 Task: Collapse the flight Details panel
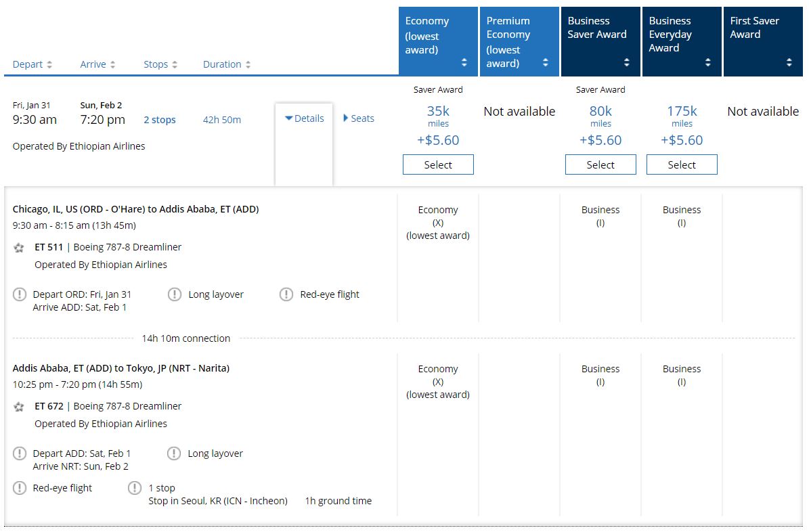(305, 118)
